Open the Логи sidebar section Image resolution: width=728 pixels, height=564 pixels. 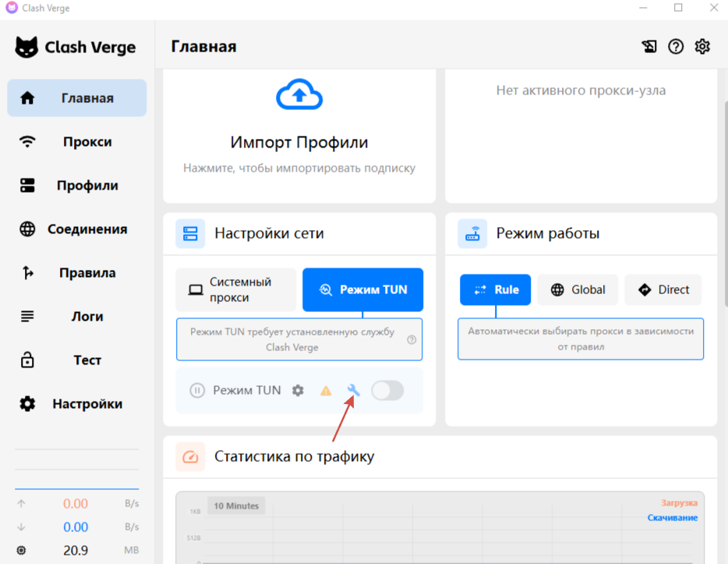click(x=76, y=317)
